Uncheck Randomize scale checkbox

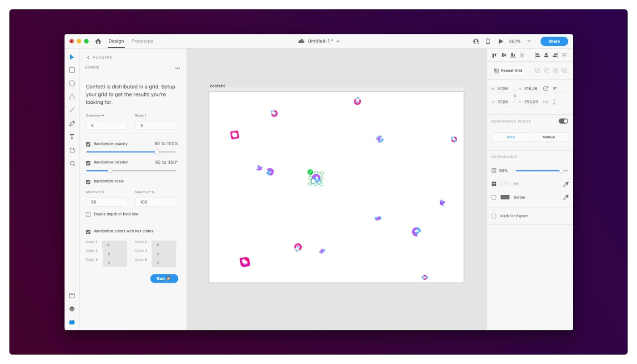tap(88, 182)
